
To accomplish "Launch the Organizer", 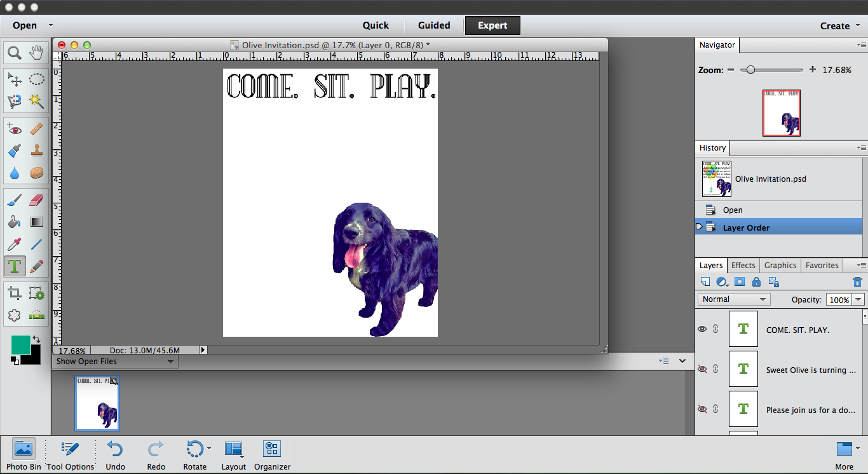I will (272, 455).
